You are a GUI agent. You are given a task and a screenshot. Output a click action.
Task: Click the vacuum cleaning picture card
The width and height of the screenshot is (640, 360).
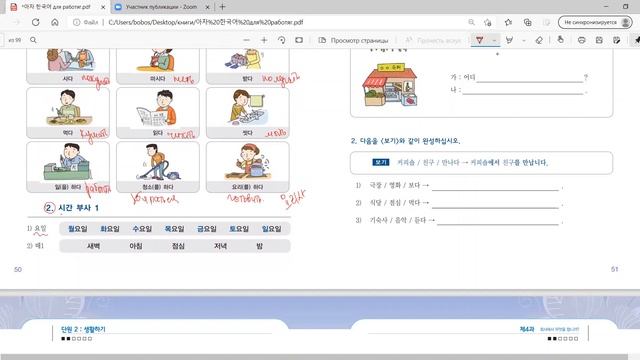pos(158,167)
